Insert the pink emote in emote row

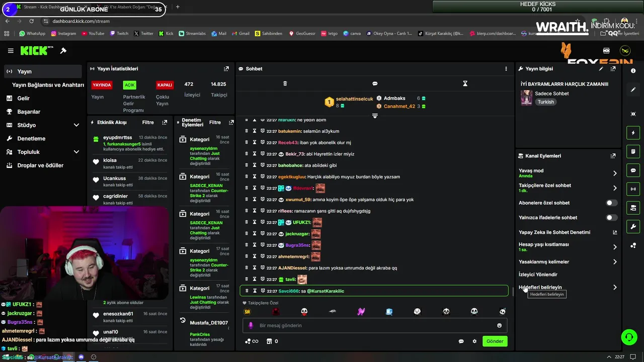[361, 312]
